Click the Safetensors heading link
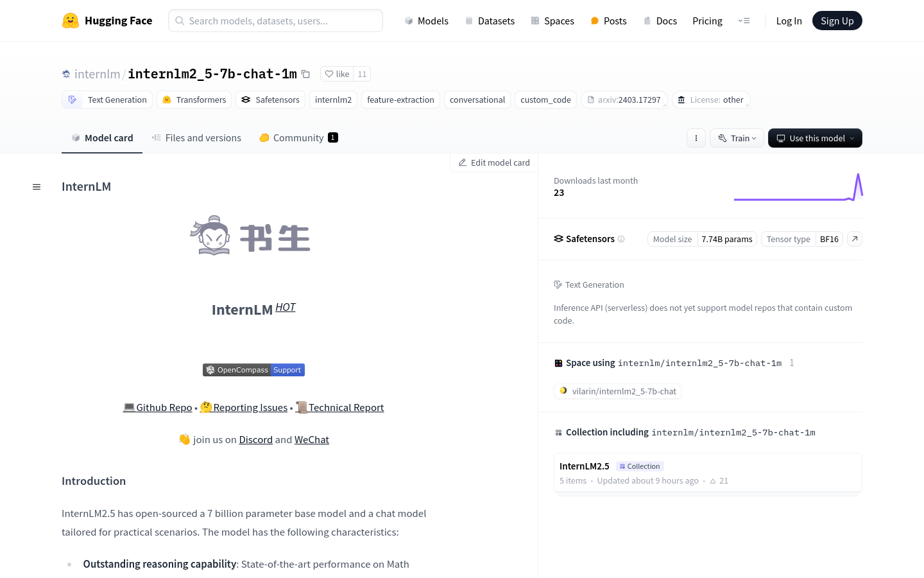 585,239
